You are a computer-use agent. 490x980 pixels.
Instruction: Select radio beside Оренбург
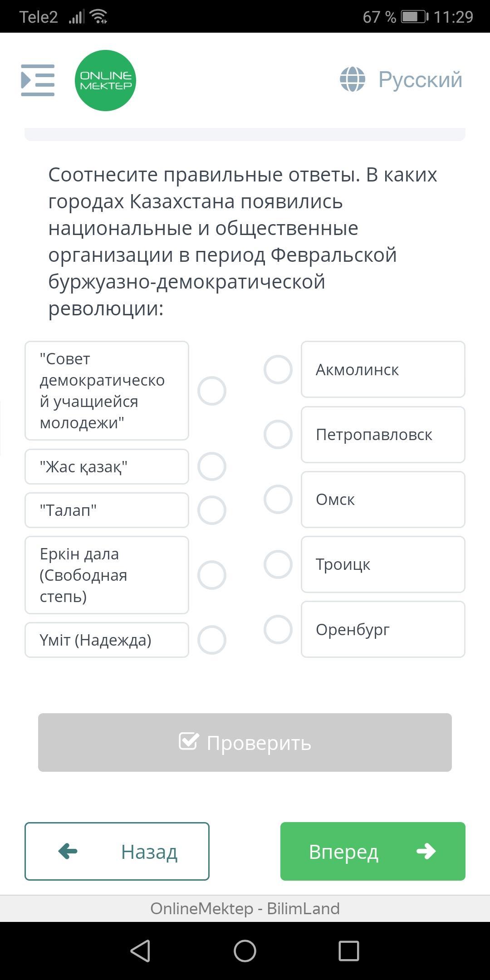click(x=278, y=629)
